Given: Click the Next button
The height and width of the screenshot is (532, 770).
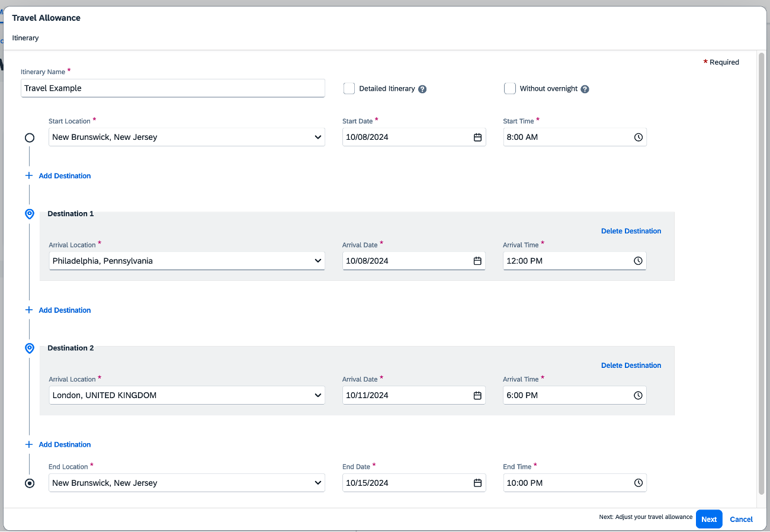Looking at the screenshot, I should pyautogui.click(x=709, y=519).
